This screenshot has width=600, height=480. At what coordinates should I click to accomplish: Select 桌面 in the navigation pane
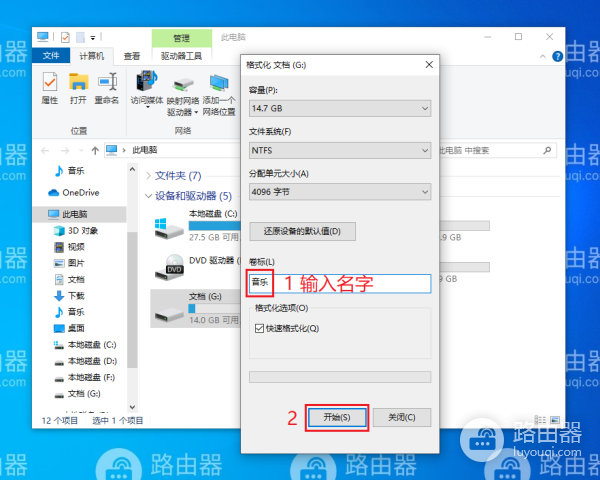pyautogui.click(x=69, y=328)
